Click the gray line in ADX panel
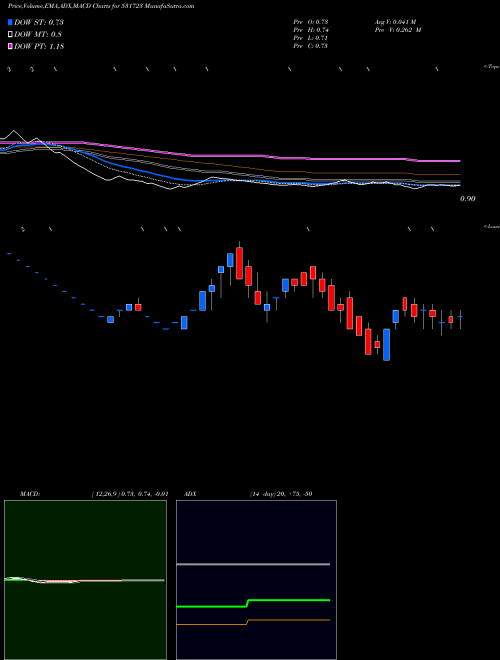Screen dimensions: 500x660 pyautogui.click(x=253, y=564)
